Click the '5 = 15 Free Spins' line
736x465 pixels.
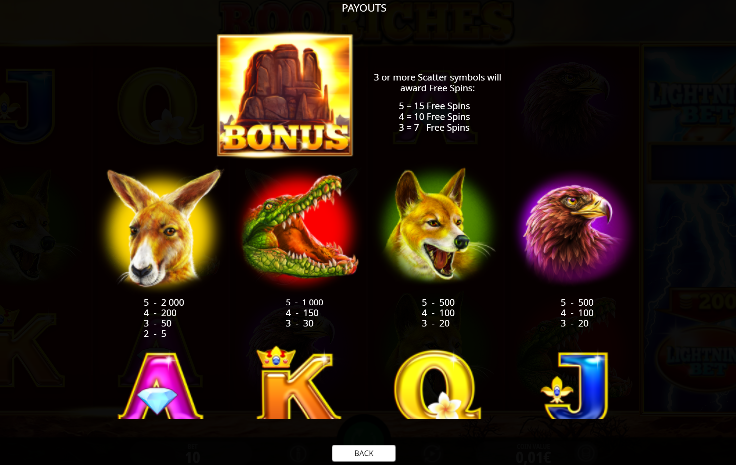tap(434, 106)
